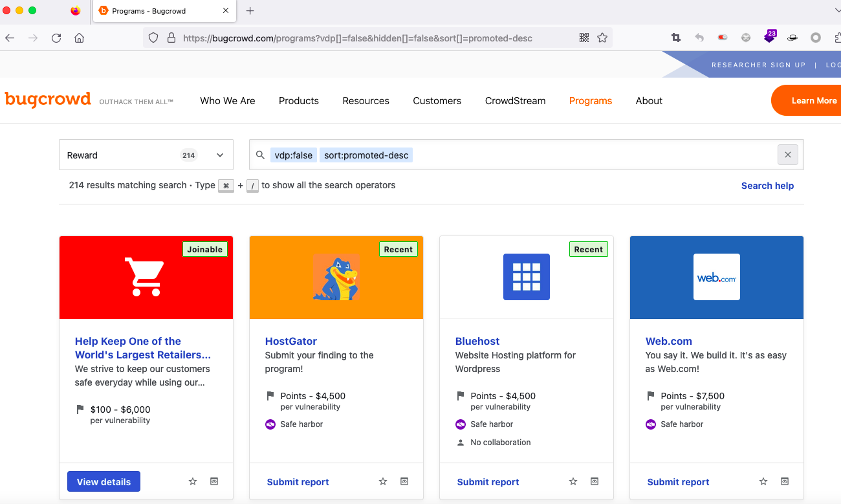Image resolution: width=841 pixels, height=504 pixels.
Task: Star the Web.com program
Action: pos(763,481)
